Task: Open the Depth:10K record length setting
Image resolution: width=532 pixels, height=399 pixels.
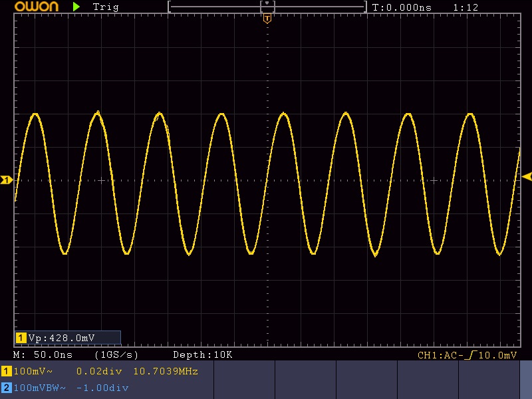Action: pos(202,355)
